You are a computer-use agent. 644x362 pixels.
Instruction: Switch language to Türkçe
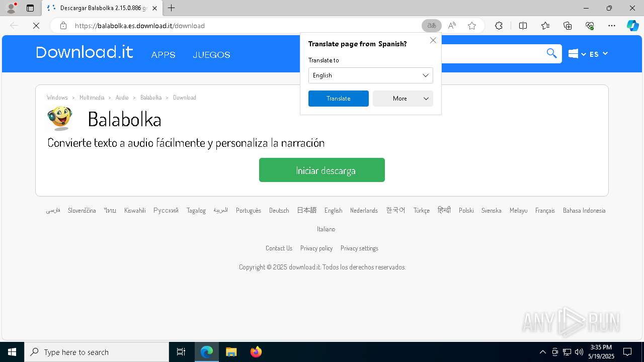point(422,210)
